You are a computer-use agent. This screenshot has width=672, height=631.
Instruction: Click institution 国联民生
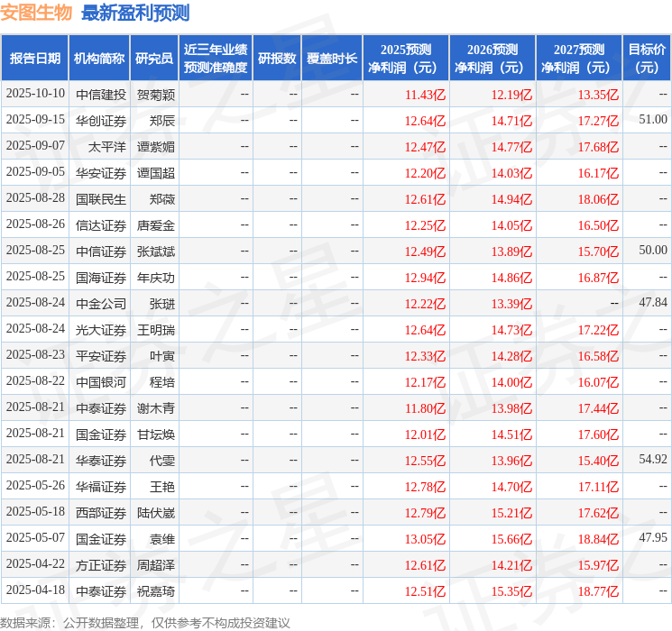(101, 199)
